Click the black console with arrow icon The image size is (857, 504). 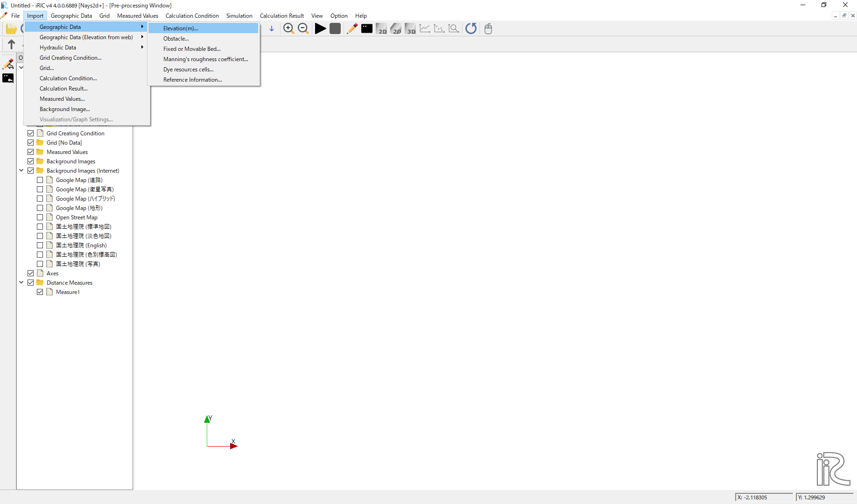click(x=8, y=78)
